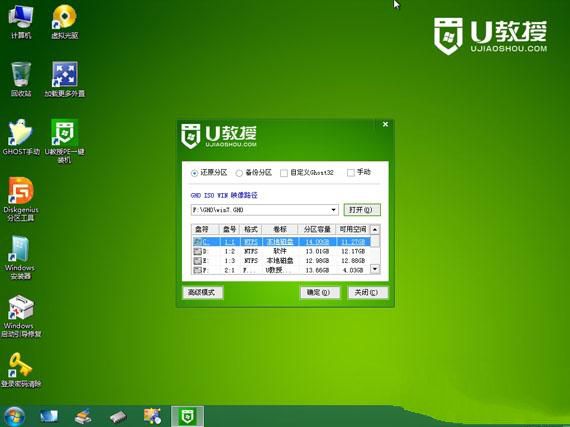Viewport: 570px width, 427px height.
Task: Click the drive icon in the F: row
Action: coord(197,270)
